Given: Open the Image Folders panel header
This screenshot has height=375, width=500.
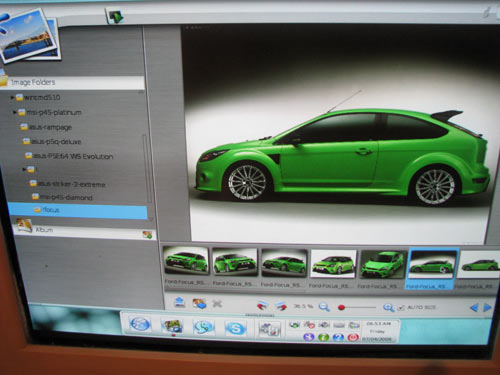Looking at the screenshot, I should 72,82.
